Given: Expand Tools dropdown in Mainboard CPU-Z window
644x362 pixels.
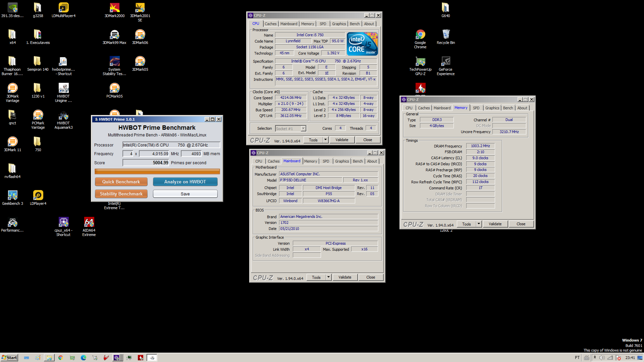Looking at the screenshot, I should pyautogui.click(x=328, y=277).
